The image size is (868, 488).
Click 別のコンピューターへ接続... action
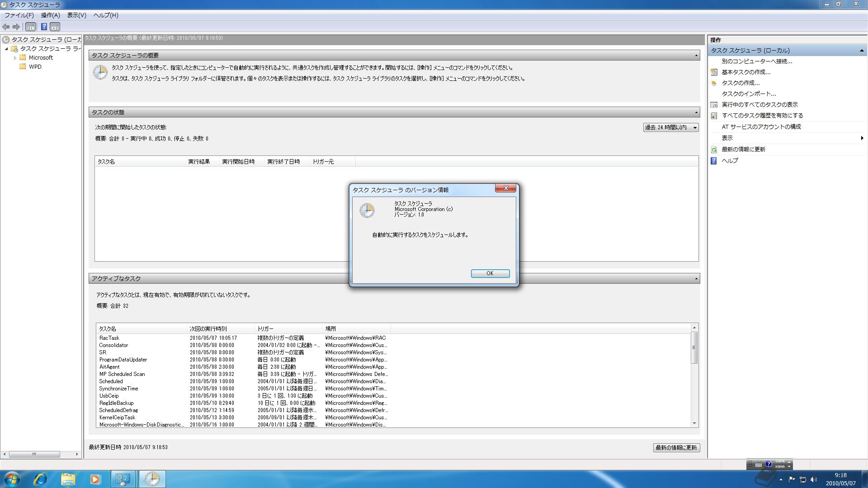[757, 61]
